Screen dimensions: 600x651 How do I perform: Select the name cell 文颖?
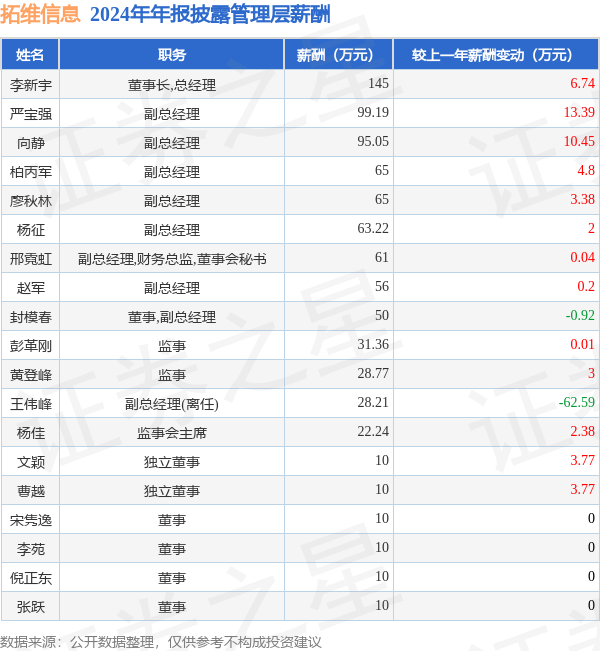pyautogui.click(x=31, y=463)
